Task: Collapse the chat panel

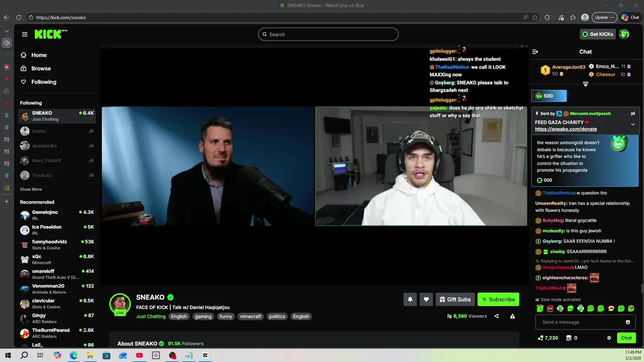Action: (x=535, y=52)
